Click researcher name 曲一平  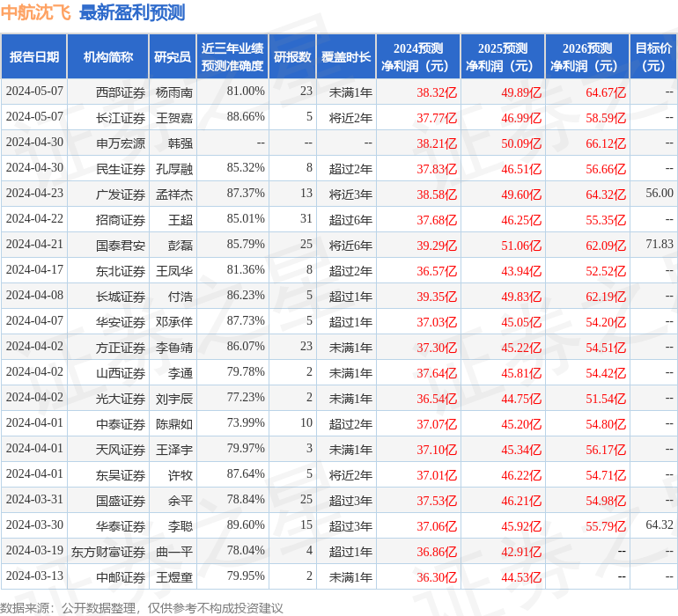174,552
